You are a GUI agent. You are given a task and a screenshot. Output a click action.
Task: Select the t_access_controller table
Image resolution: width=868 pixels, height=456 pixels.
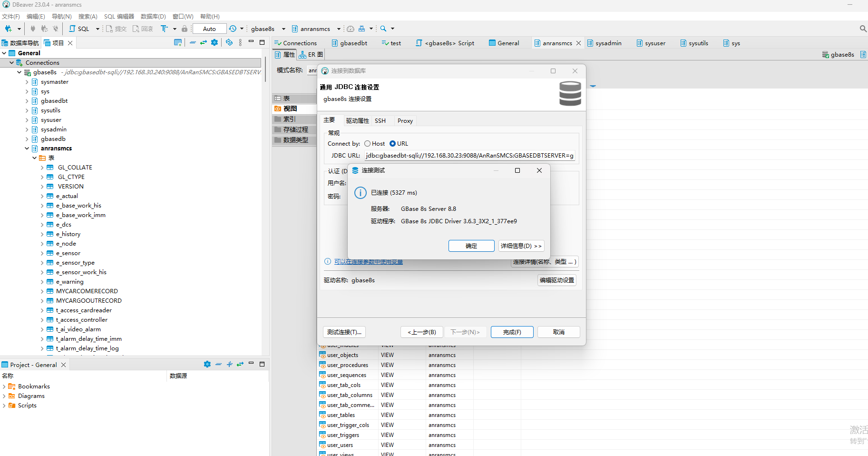pos(82,320)
